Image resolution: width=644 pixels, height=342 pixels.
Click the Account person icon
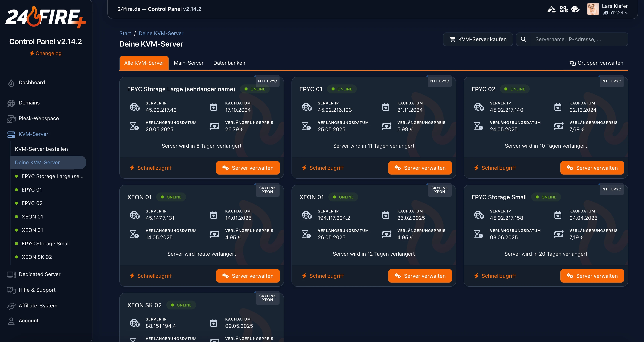11,321
